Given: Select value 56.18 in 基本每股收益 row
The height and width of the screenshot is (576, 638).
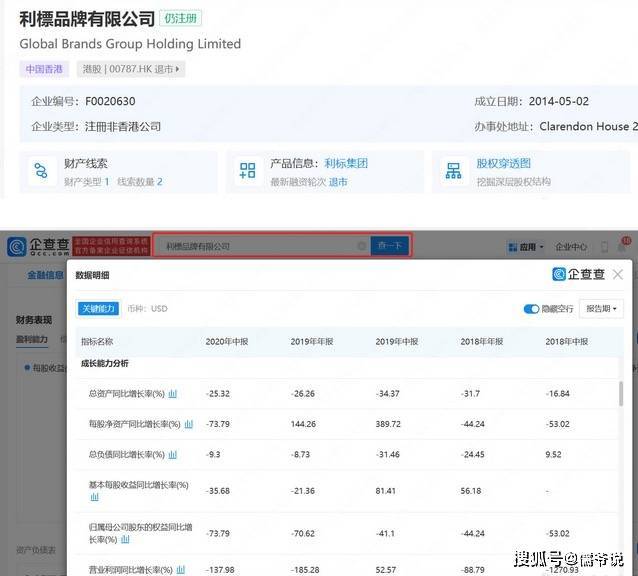Looking at the screenshot, I should coord(471,491).
